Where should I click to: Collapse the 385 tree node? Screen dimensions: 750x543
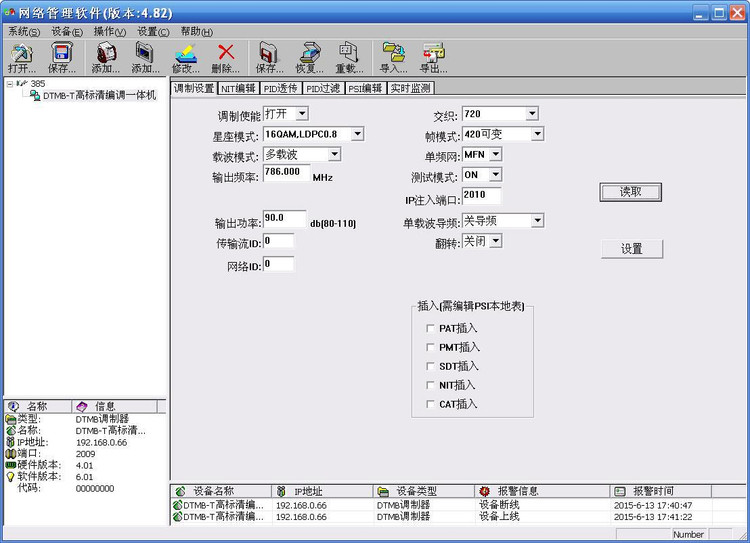point(10,84)
